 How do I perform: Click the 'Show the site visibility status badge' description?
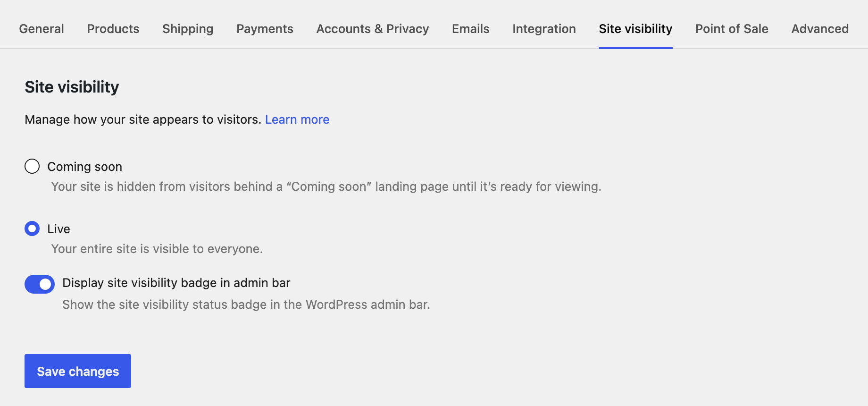tap(246, 304)
